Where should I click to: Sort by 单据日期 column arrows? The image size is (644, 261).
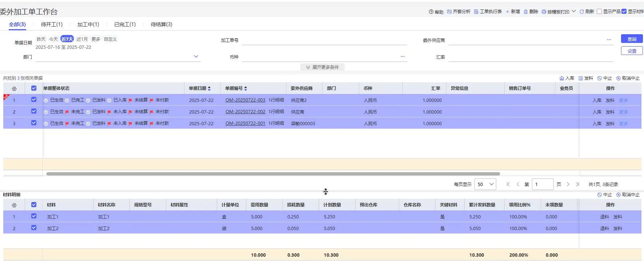[209, 88]
